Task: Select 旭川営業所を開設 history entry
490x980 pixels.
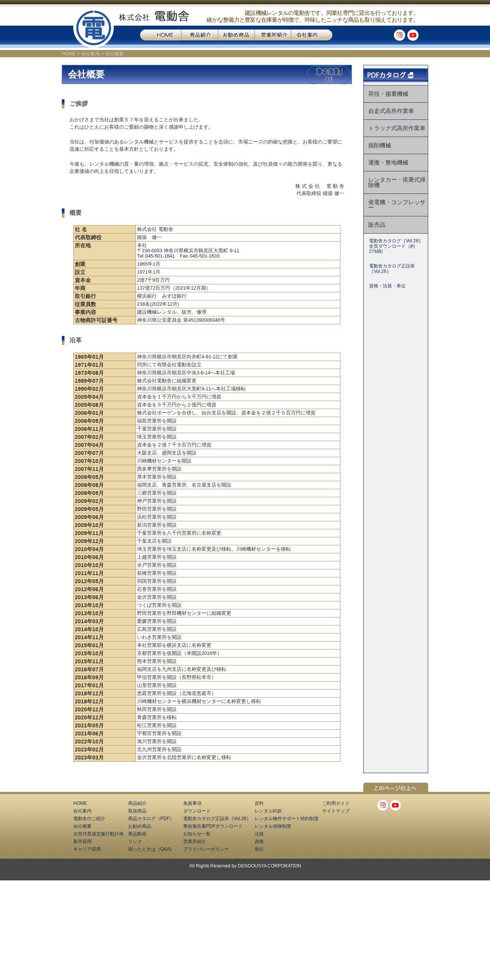Action: click(x=157, y=741)
